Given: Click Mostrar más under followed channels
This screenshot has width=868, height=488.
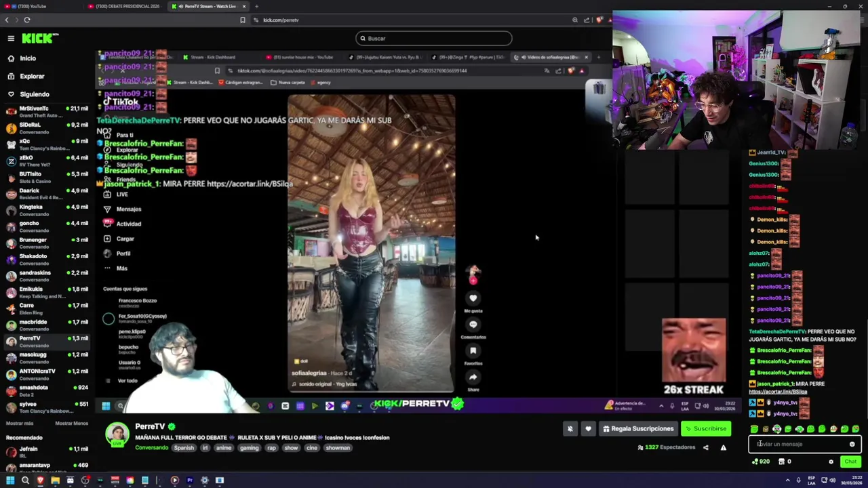Looking at the screenshot, I should 20,423.
